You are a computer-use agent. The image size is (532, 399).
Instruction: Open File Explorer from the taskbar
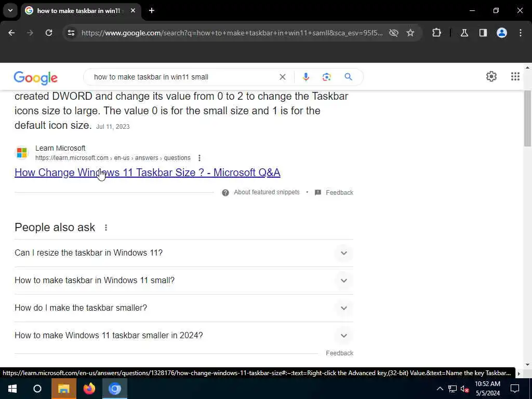click(x=63, y=389)
